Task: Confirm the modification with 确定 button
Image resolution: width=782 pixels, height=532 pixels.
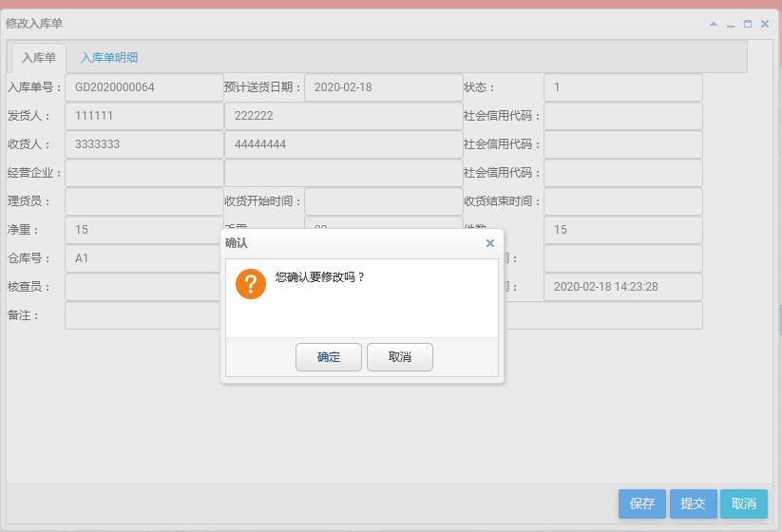Action: coord(328,357)
